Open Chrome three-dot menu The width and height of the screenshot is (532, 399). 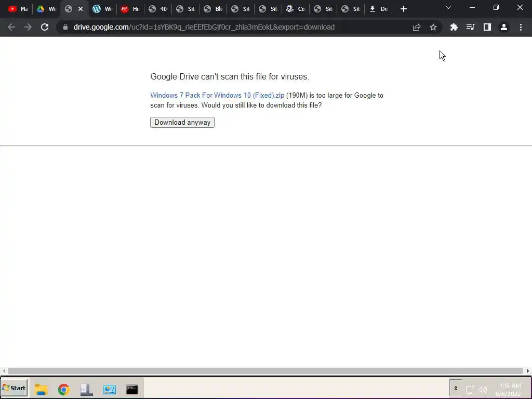click(521, 27)
